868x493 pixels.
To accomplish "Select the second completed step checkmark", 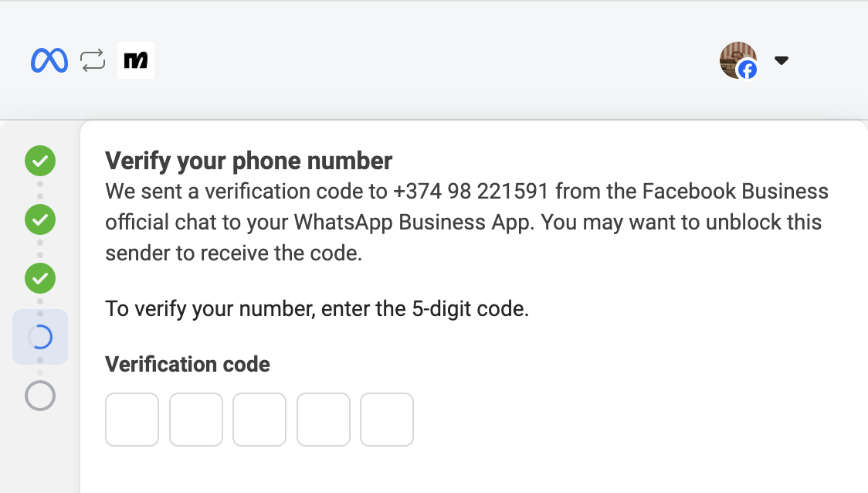I will click(40, 219).
